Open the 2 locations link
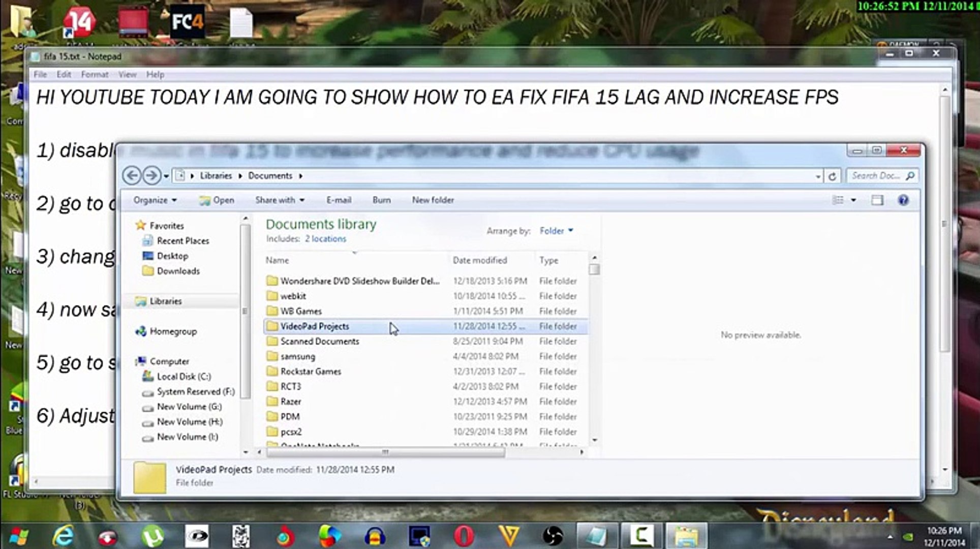The height and width of the screenshot is (549, 980). (325, 239)
